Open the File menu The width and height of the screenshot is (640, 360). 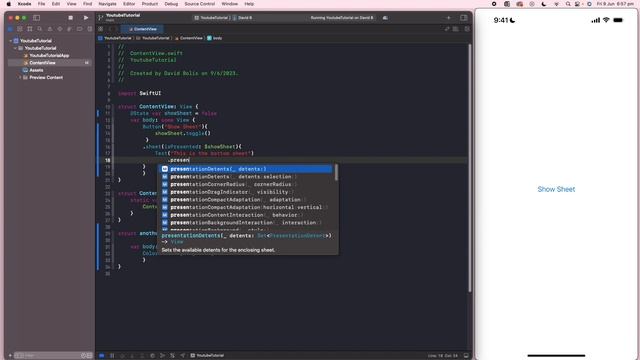(41, 4)
